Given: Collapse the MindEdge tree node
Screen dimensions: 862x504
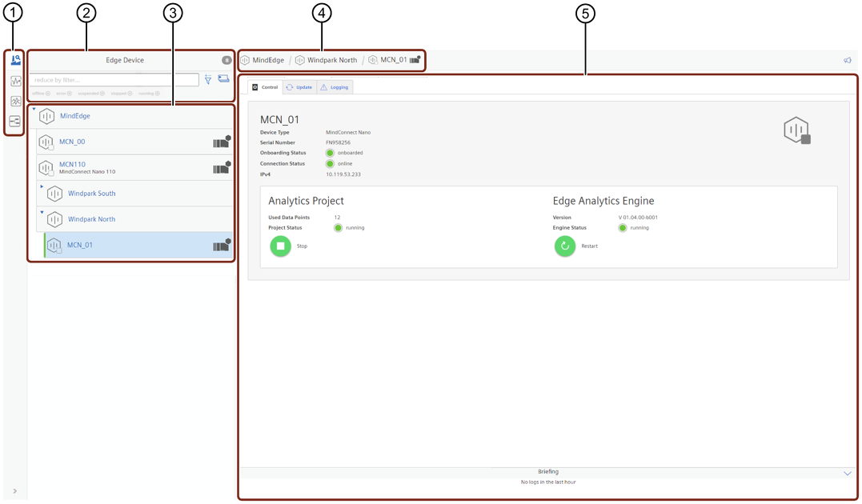Looking at the screenshot, I should tap(34, 109).
